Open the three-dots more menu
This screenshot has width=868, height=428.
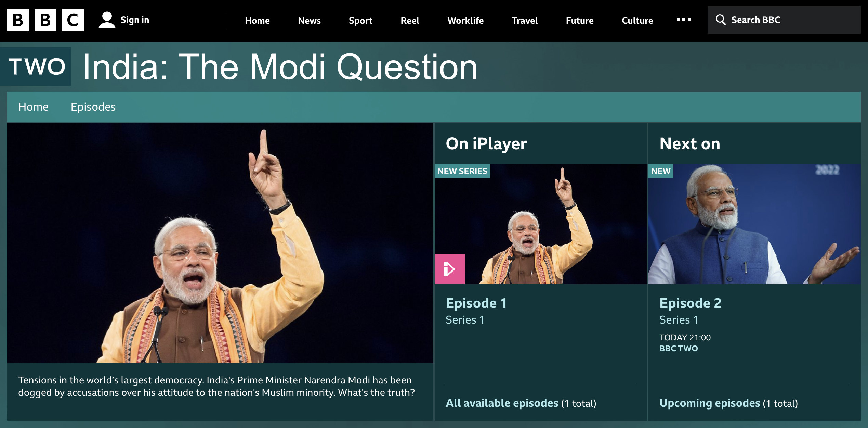click(683, 20)
